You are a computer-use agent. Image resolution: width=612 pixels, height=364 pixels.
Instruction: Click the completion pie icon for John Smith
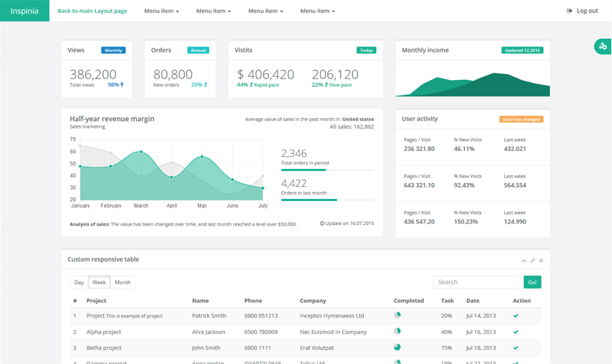coord(398,348)
